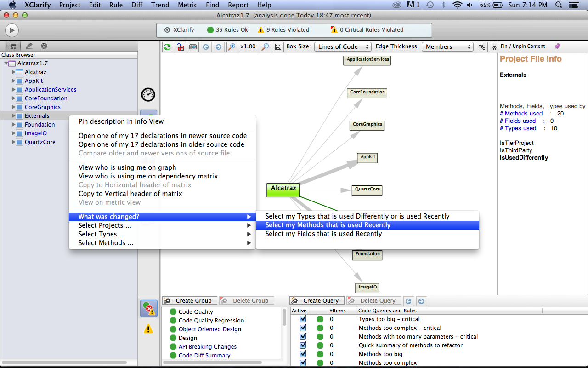The image size is (588, 368).
Task: Expand the Alcatraz project tree node
Action: (x=13, y=72)
